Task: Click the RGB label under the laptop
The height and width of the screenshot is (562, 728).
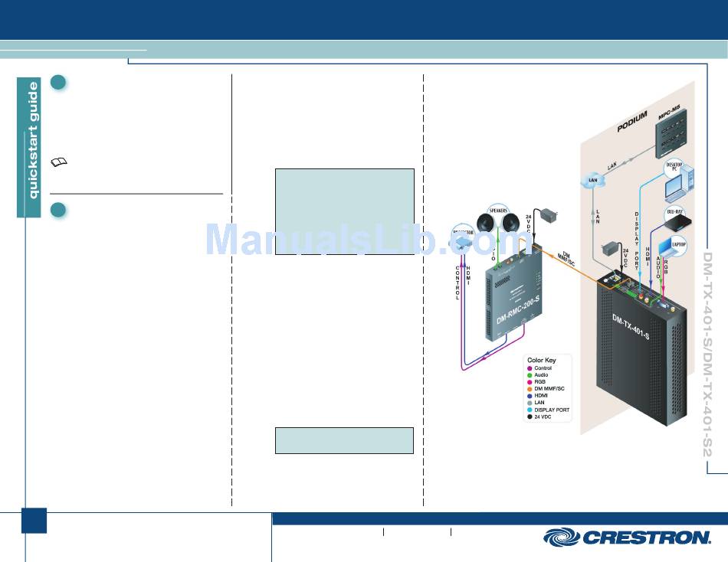Action: click(666, 267)
